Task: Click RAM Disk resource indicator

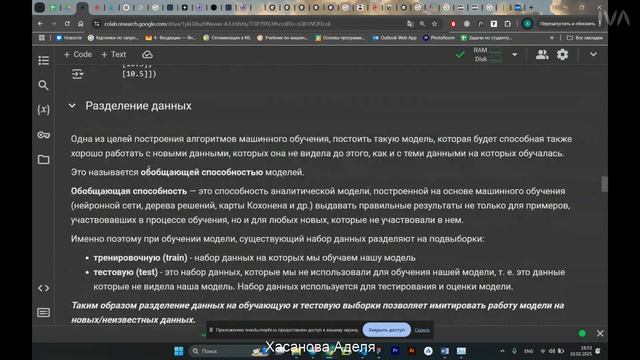Action: point(487,55)
